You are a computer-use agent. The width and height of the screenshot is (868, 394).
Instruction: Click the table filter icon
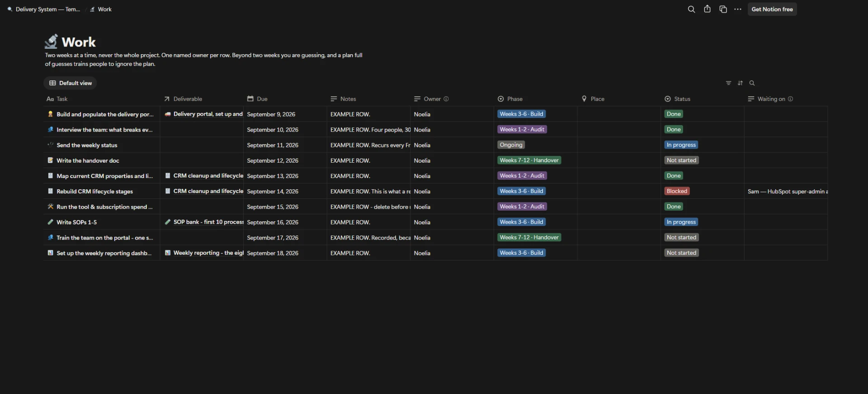728,83
